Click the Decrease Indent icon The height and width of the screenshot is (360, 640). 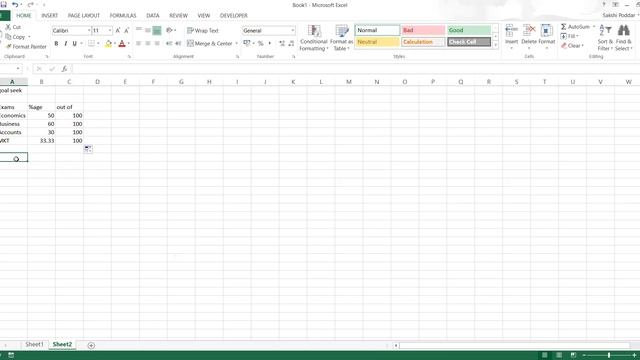click(169, 43)
